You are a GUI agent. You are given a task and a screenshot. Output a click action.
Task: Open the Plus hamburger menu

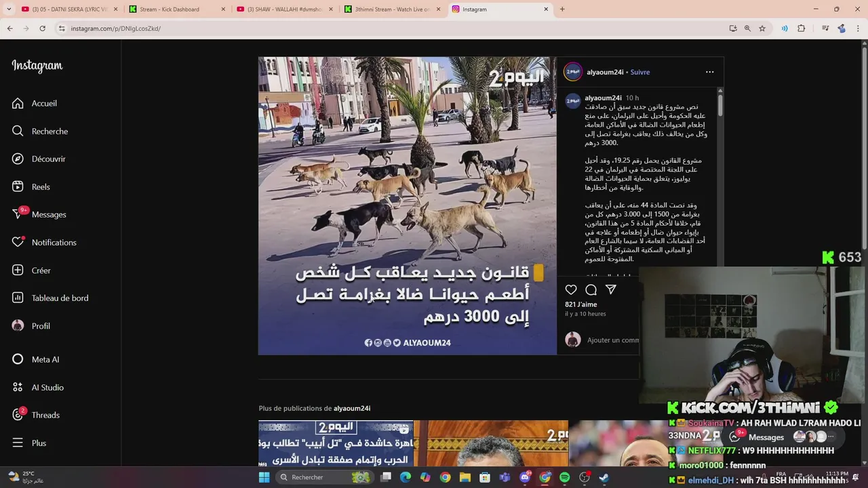click(x=29, y=443)
